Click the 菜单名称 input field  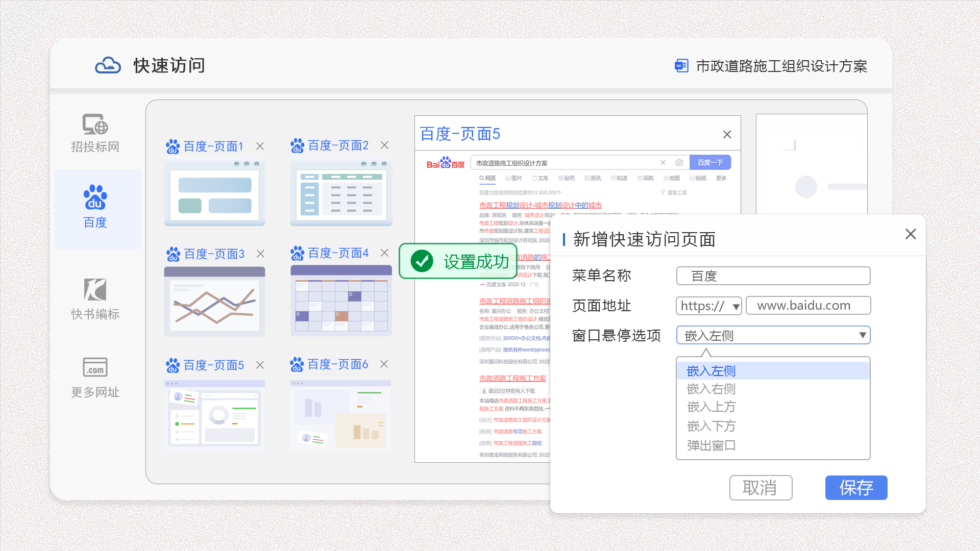coord(773,276)
